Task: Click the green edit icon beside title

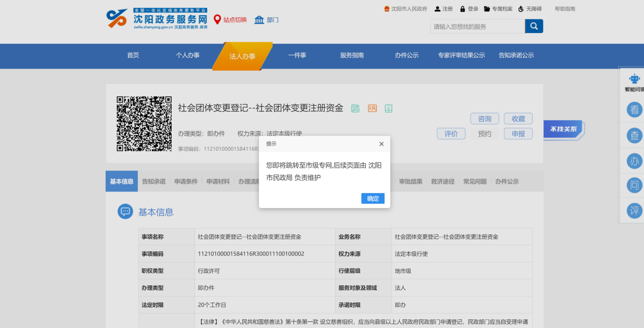Action: click(356, 108)
